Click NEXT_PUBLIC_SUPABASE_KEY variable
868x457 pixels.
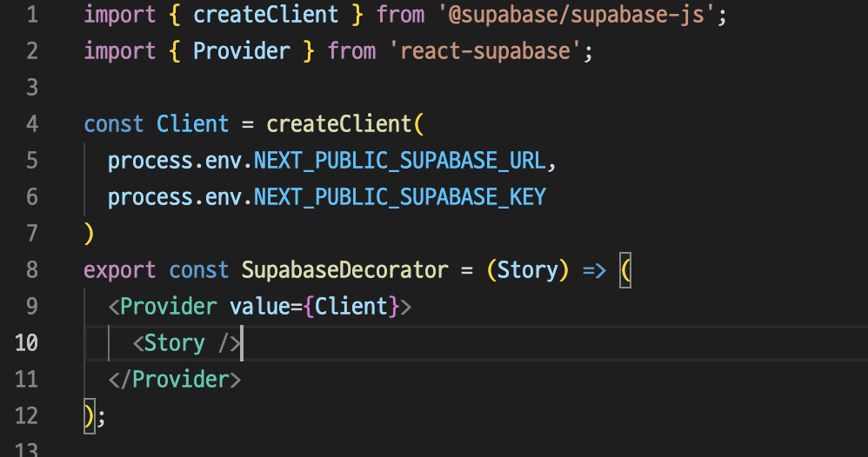point(400,197)
